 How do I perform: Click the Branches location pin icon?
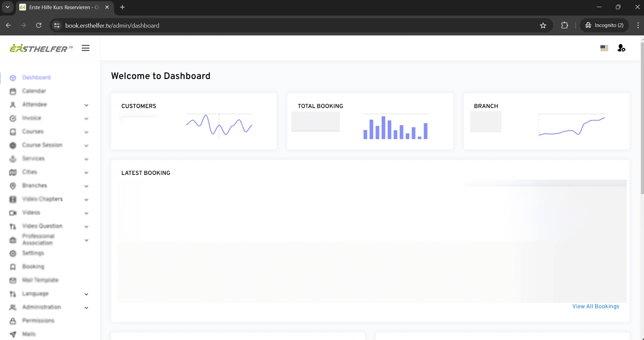pos(13,186)
